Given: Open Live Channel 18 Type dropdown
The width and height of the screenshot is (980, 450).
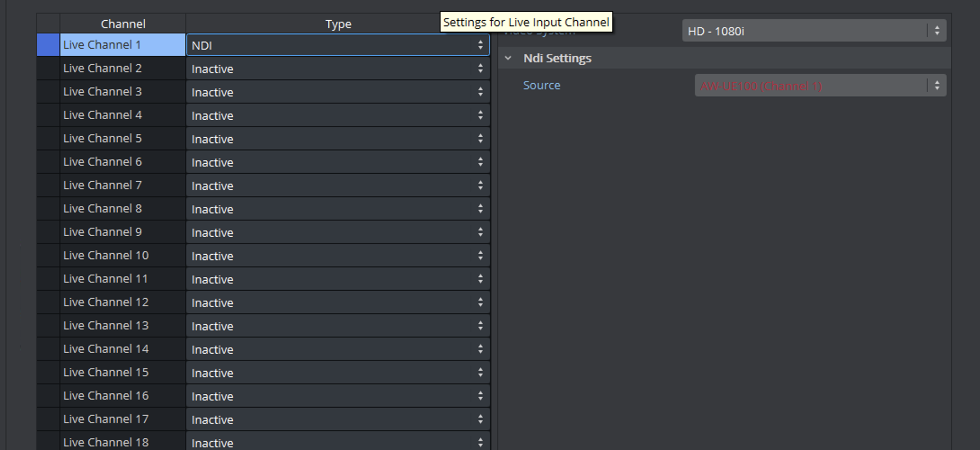Looking at the screenshot, I should point(337,442).
